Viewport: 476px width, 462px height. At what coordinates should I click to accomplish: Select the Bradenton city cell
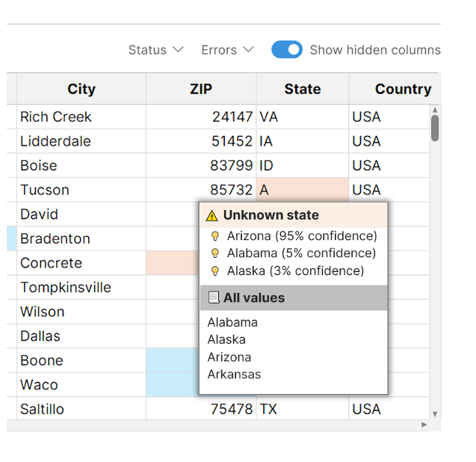[81, 238]
